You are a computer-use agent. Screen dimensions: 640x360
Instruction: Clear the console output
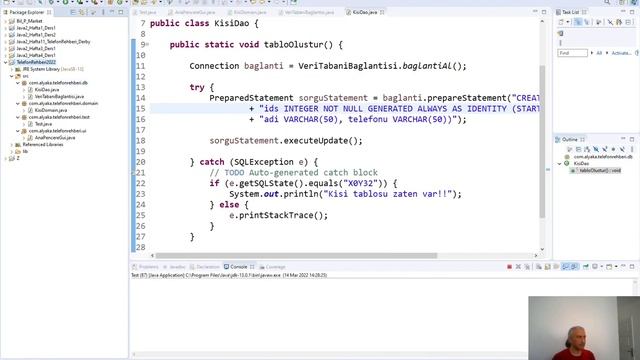point(539,267)
